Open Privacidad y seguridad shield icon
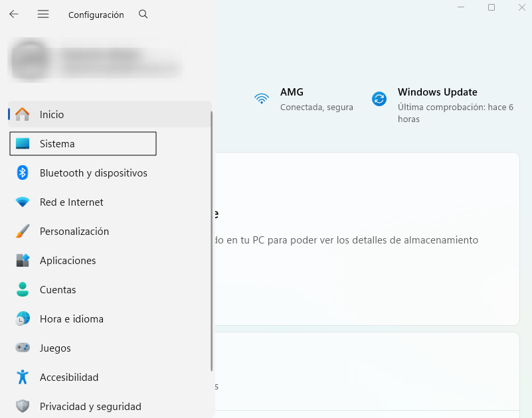 click(21, 406)
